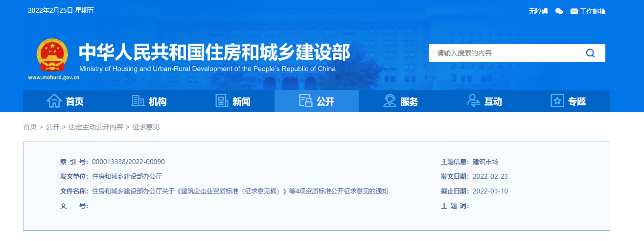Go to 首页 in the breadcrumb
Viewport: 644px width, 241px height.
[30, 127]
